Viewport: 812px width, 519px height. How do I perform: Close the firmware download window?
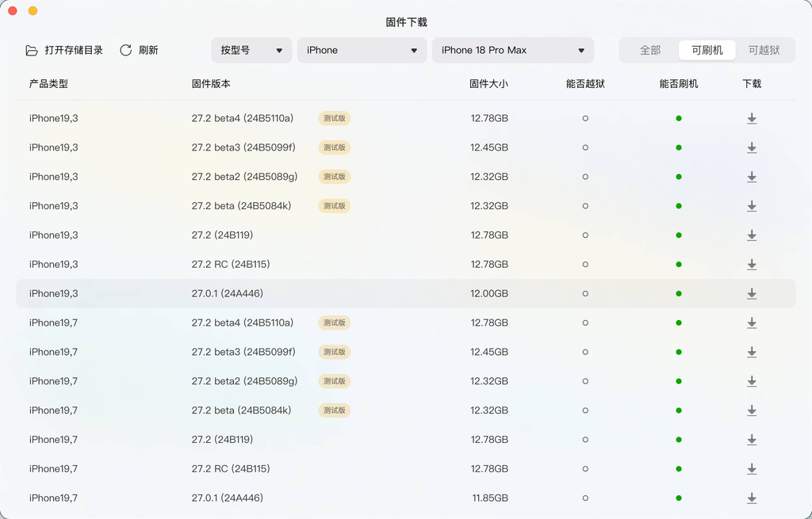click(x=13, y=11)
